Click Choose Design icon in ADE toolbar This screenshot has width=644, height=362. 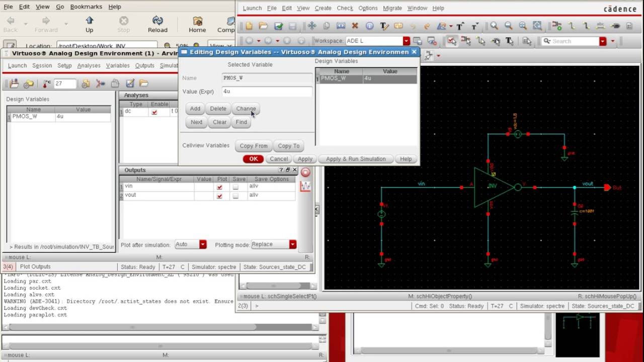coord(14,83)
